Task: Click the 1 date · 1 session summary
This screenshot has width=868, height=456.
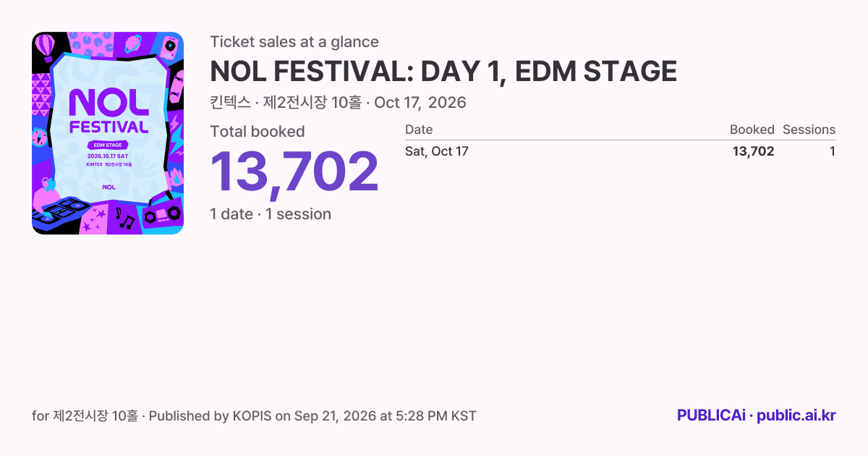Action: pos(271,214)
